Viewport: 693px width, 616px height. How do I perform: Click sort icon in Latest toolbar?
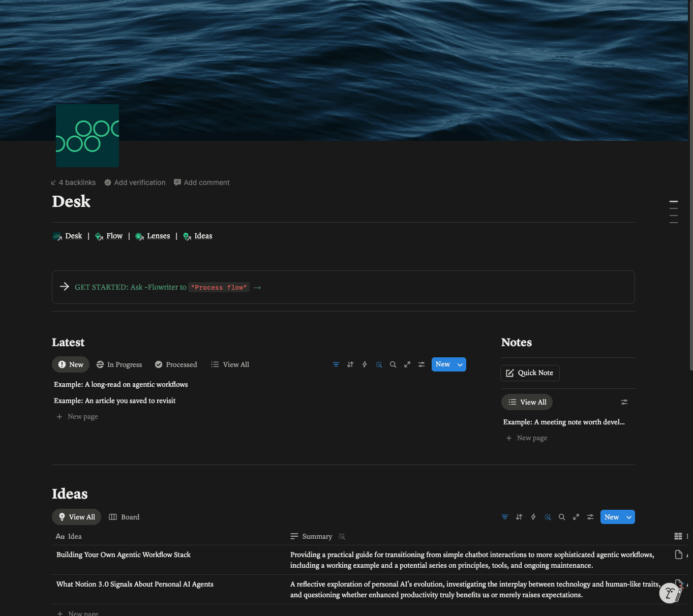(350, 364)
